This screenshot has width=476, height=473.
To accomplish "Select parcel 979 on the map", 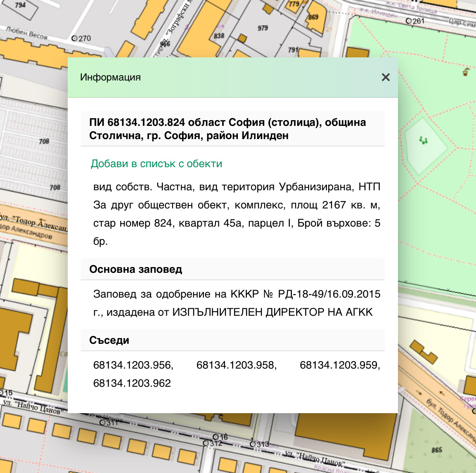I will pyautogui.click(x=263, y=28).
